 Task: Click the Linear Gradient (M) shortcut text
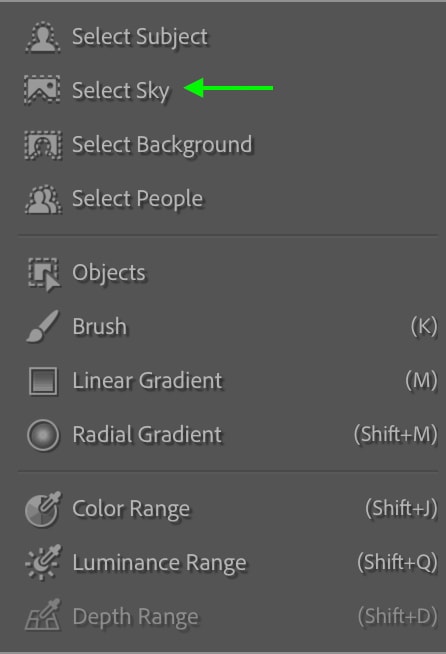click(421, 380)
